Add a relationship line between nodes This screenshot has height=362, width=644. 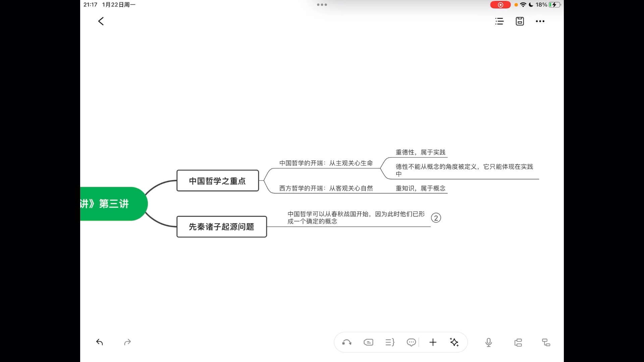(x=347, y=342)
